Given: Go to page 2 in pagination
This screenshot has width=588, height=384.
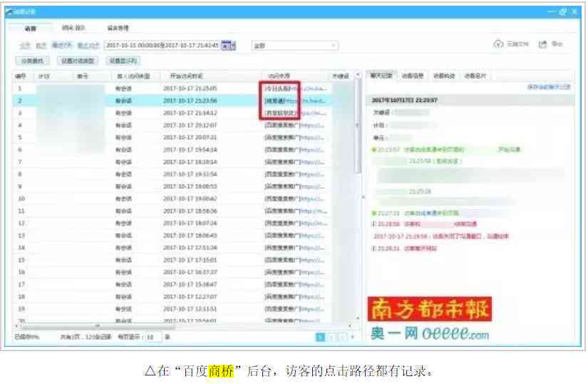Looking at the screenshot, I should [x=331, y=337].
